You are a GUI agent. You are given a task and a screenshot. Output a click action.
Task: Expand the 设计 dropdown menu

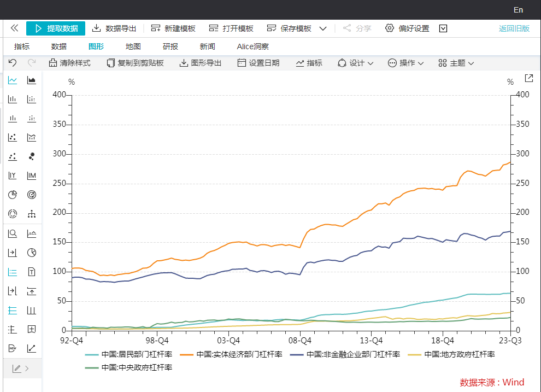pyautogui.click(x=356, y=63)
